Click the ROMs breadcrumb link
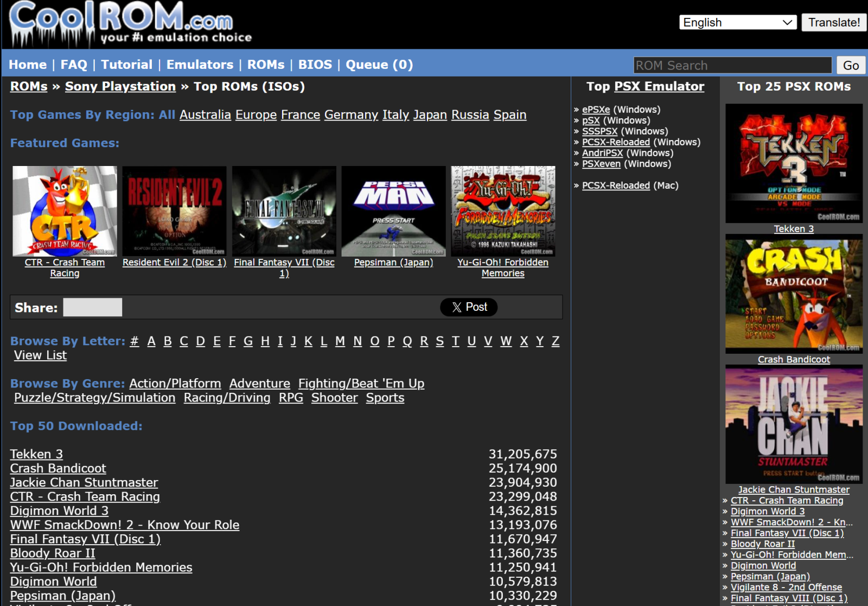This screenshot has height=606, width=868. pos(29,86)
